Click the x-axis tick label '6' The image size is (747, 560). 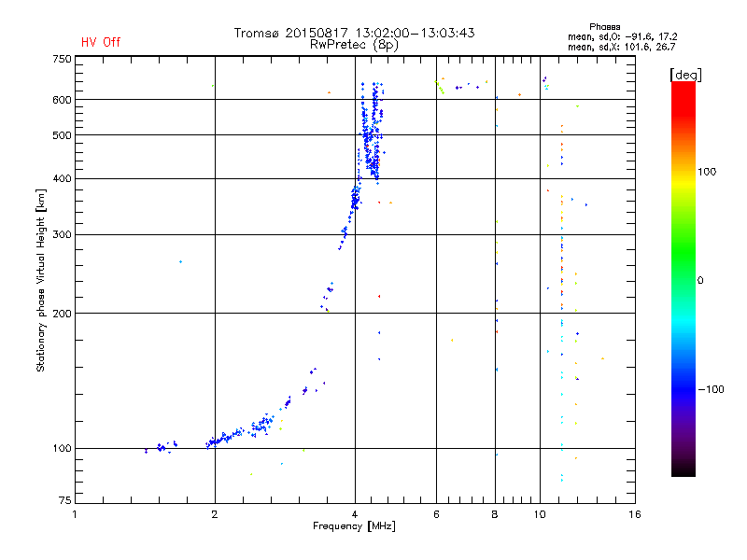tap(436, 514)
